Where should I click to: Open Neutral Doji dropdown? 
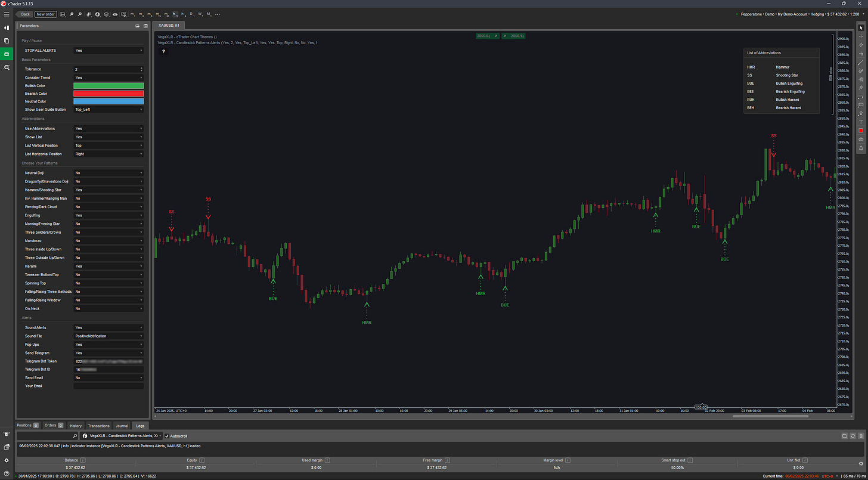tap(108, 173)
